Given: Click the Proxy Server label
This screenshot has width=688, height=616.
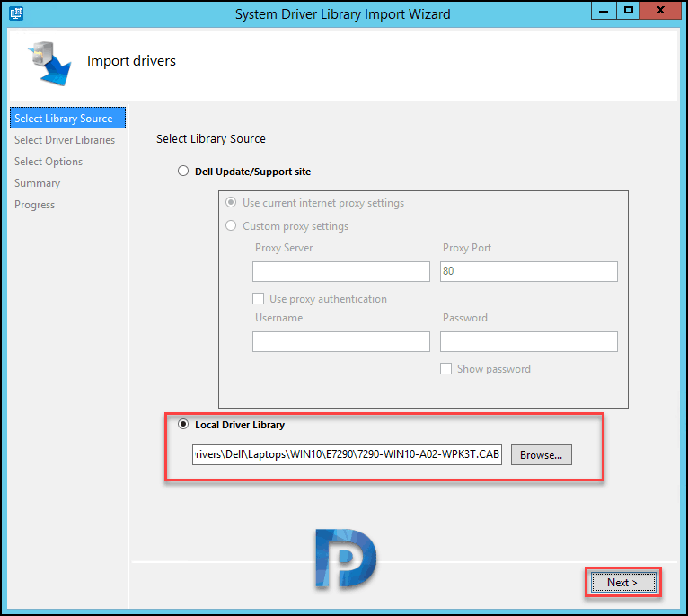Looking at the screenshot, I should (284, 248).
